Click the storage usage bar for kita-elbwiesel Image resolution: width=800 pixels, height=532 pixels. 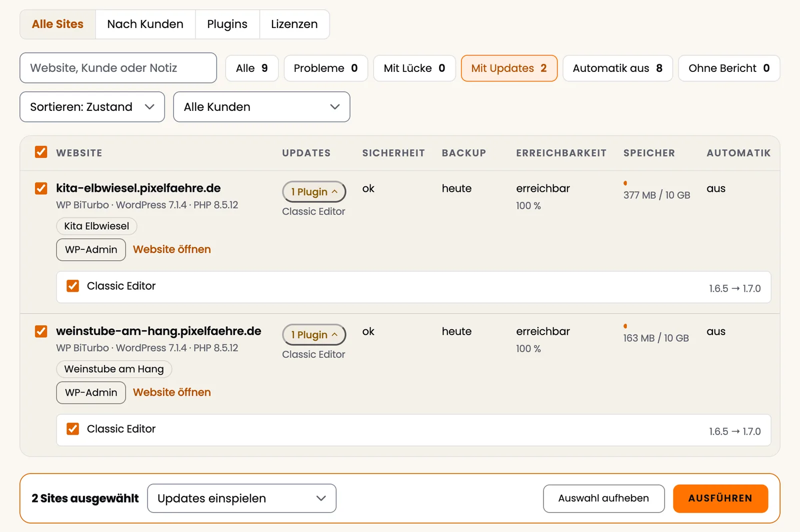click(x=625, y=183)
